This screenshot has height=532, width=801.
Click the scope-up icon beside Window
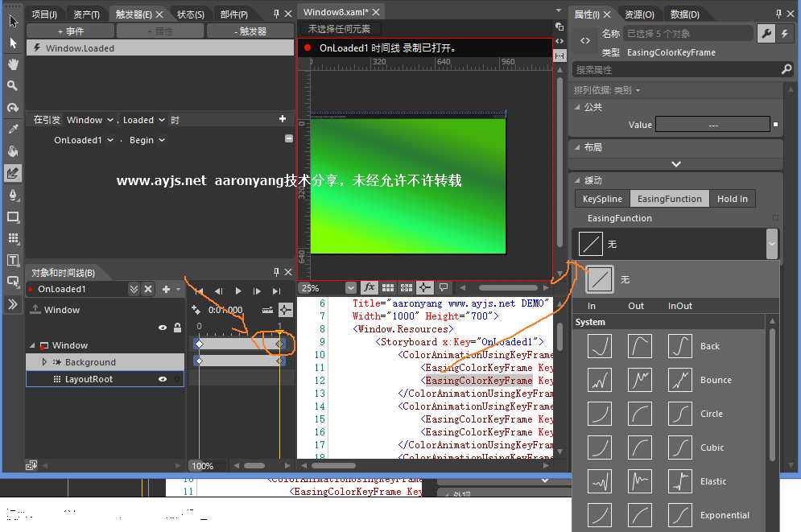(x=35, y=309)
